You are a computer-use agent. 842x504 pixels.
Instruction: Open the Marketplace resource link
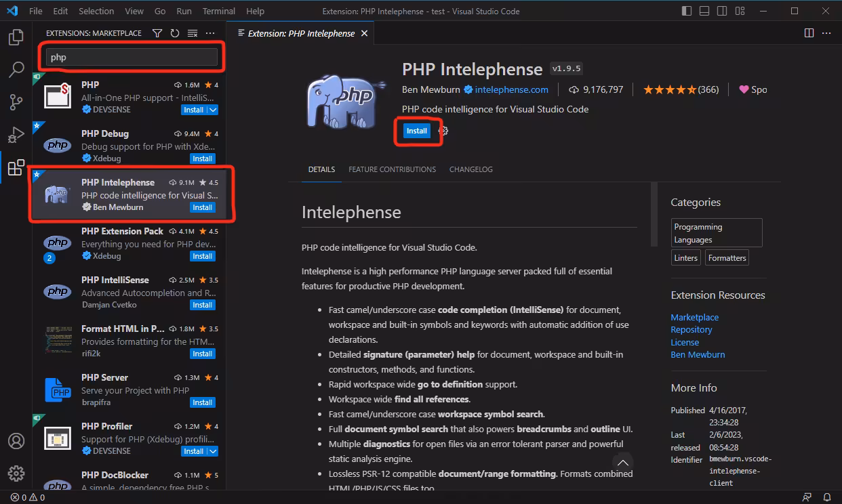694,317
